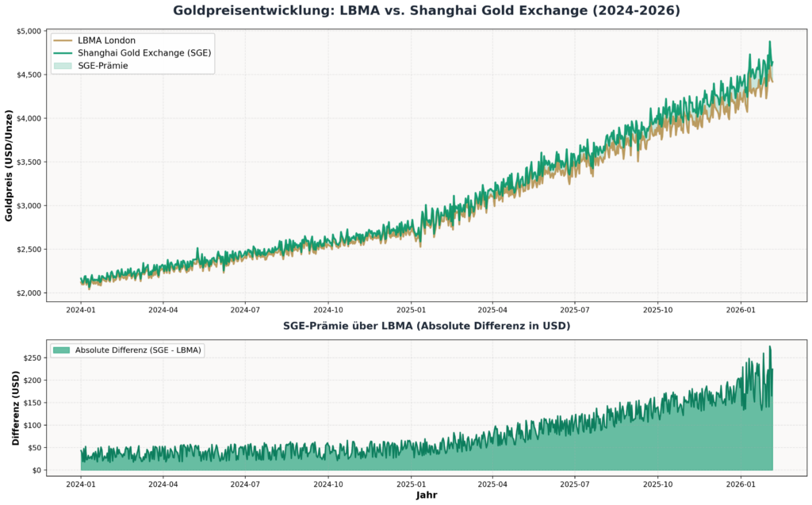Select the 'SGE-Prämie' legend text
812x505 pixels.
[103, 66]
